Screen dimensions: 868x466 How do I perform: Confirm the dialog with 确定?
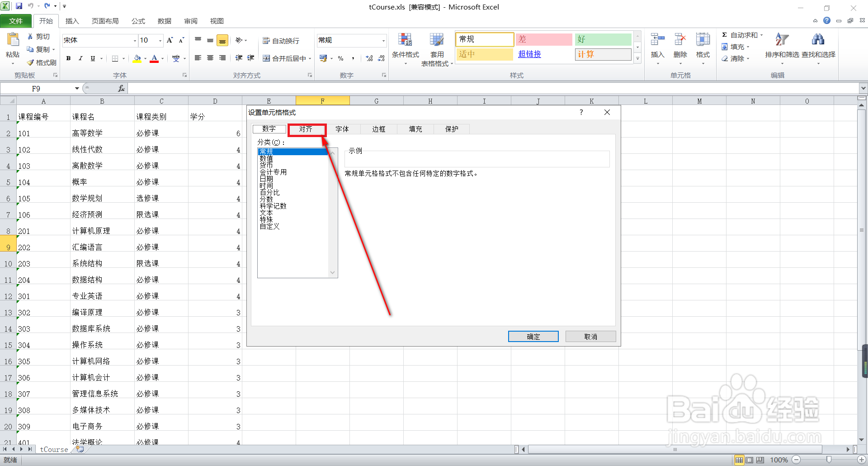(x=533, y=337)
